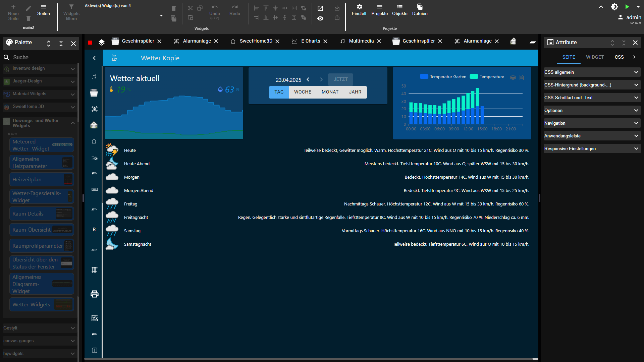
Task: Click the Objekte list icon
Action: [399, 7]
